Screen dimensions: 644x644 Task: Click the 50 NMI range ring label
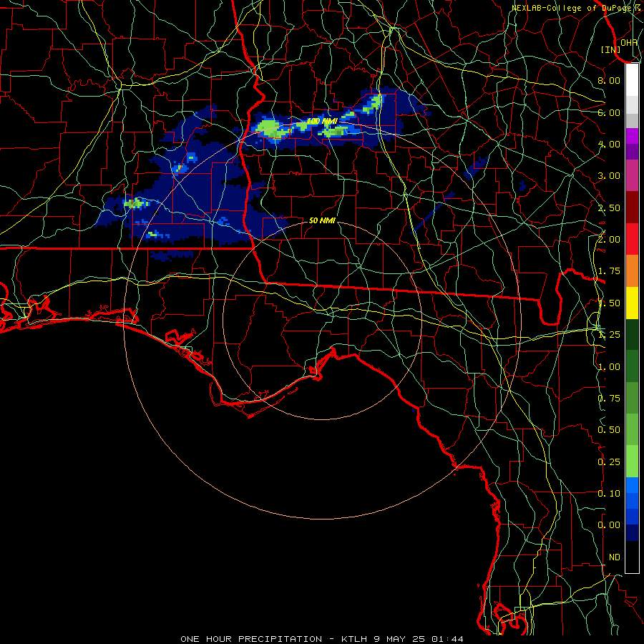[x=322, y=221]
